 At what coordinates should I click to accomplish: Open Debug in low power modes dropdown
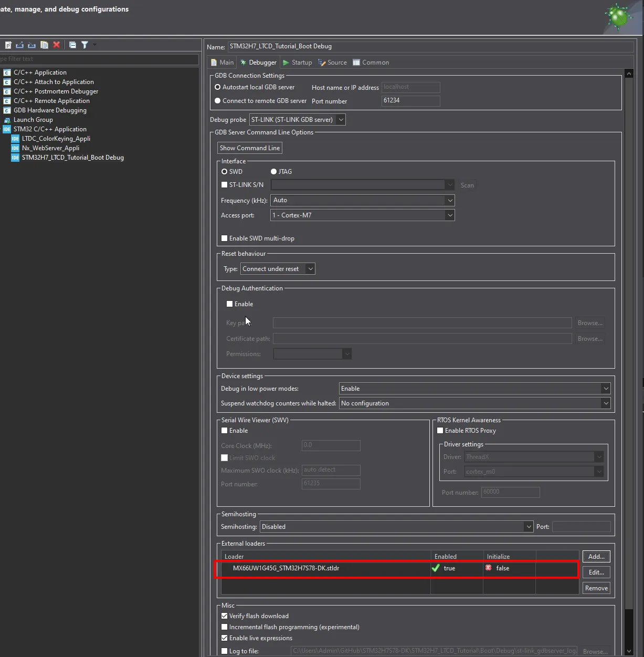click(x=474, y=389)
